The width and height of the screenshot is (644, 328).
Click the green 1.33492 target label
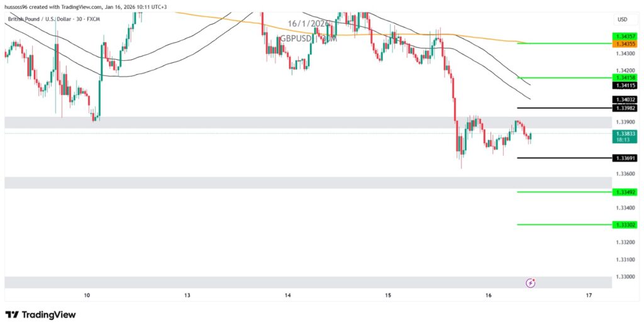625,192
